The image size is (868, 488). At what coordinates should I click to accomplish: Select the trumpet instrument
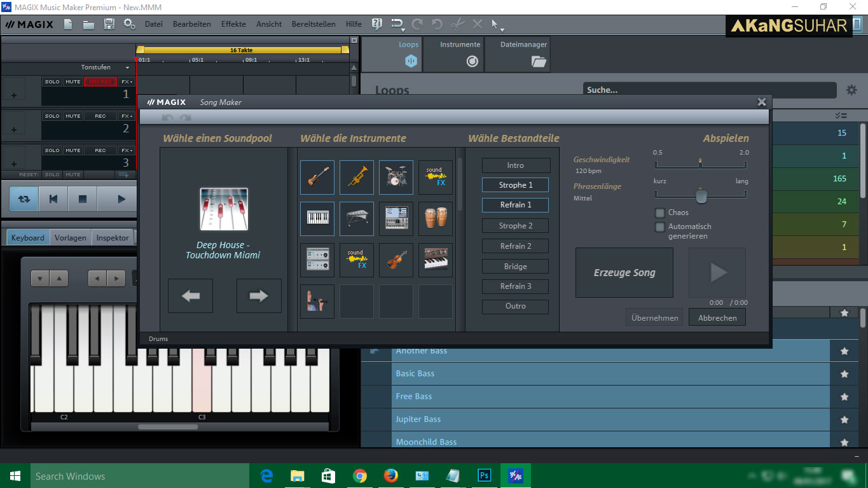pyautogui.click(x=356, y=178)
